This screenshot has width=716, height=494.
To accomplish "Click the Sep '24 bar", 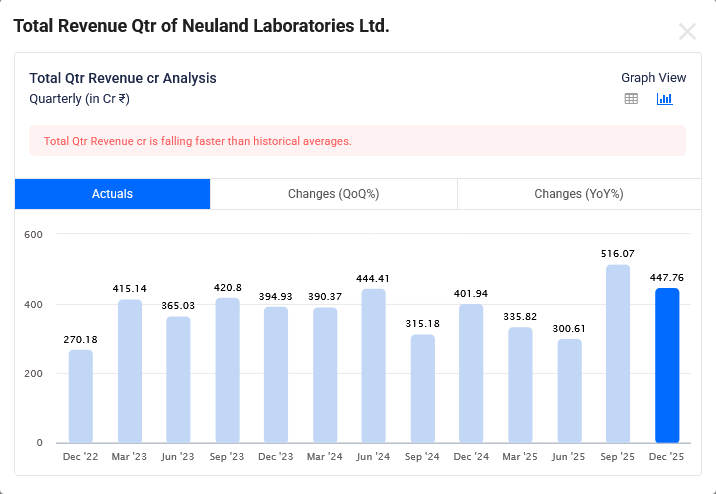I will (x=423, y=388).
